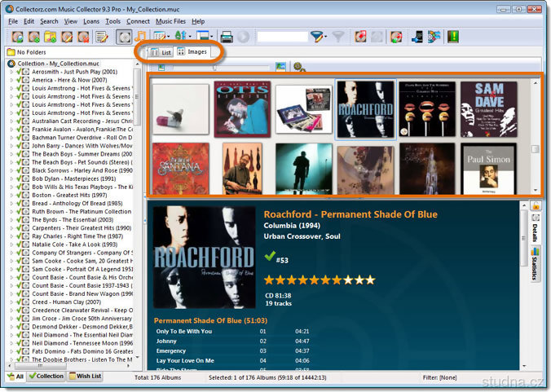This screenshot has width=551, height=392.
Task: Click into the toolbar quick search field
Action: click(x=282, y=37)
